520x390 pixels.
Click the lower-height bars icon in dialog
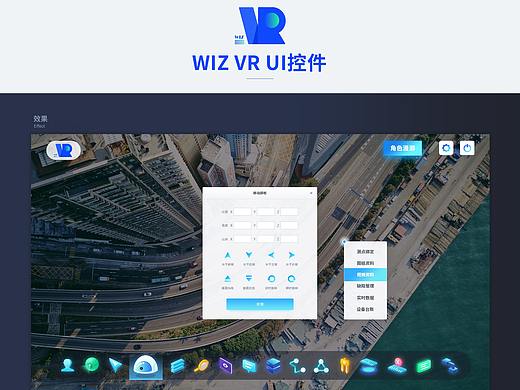click(249, 279)
